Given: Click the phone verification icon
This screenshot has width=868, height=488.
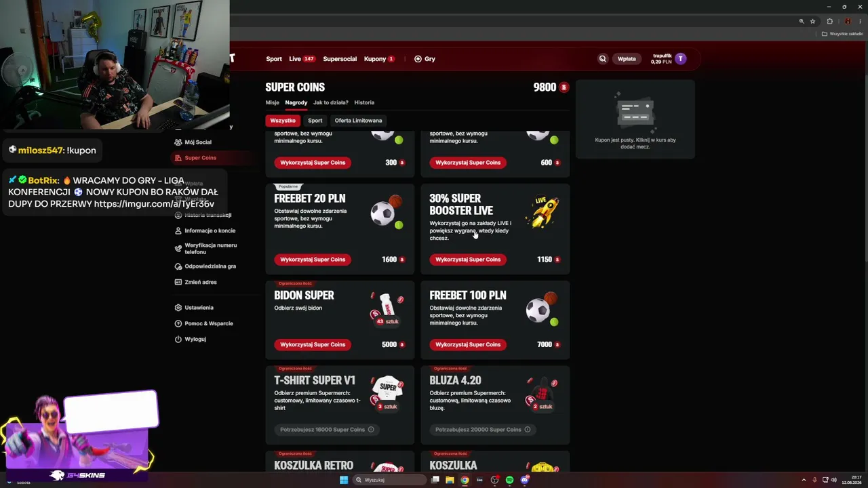Looking at the screenshot, I should tap(178, 248).
